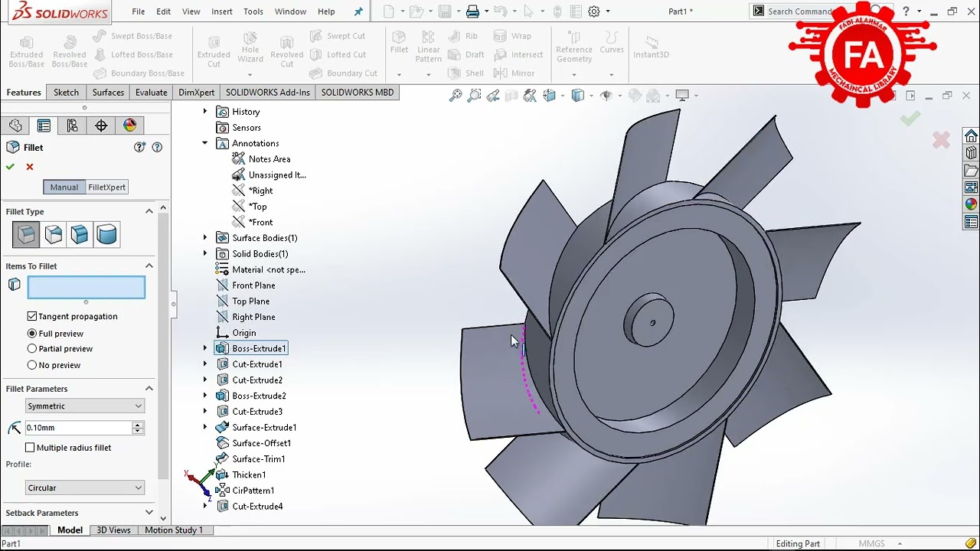Screen dimensions: 980x551
Task: Open the 3D Views tab
Action: click(113, 530)
